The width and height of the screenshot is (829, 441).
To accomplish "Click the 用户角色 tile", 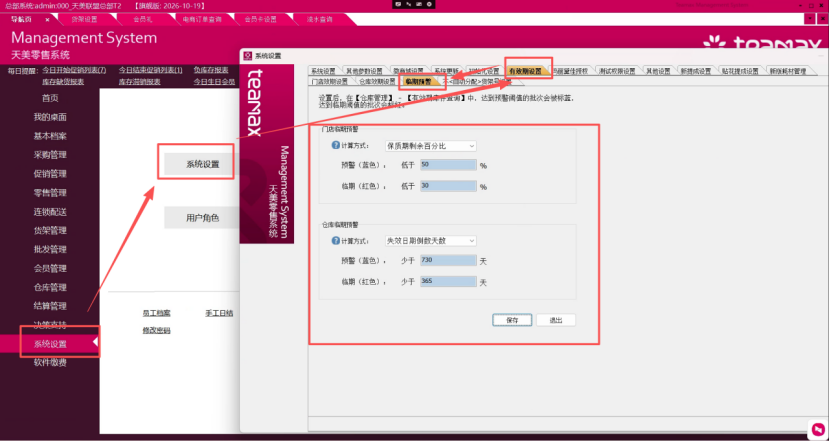I will (x=202, y=217).
